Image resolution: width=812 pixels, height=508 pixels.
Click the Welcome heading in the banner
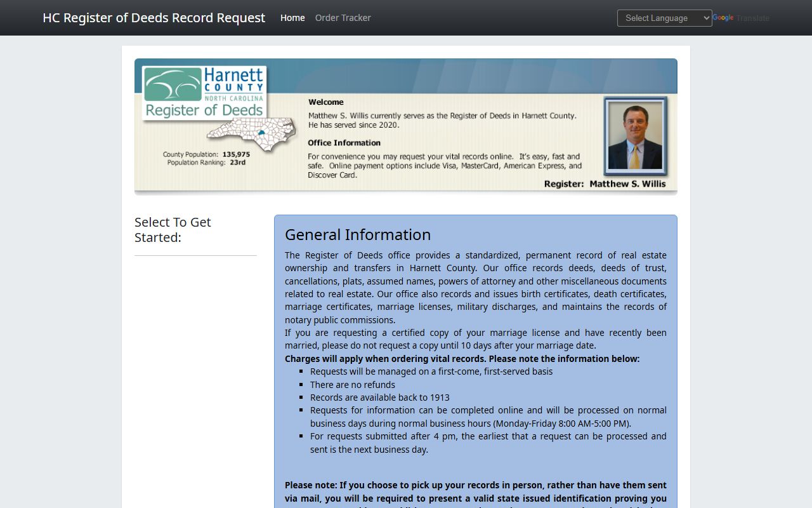coord(326,102)
